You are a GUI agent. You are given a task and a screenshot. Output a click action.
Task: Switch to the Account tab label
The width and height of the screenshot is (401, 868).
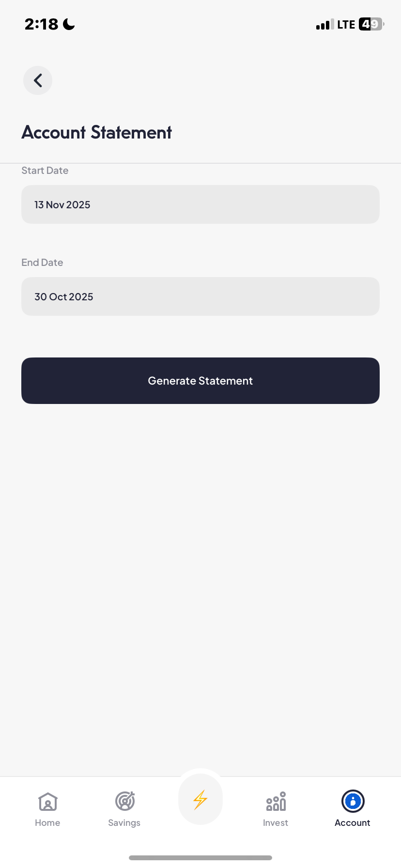point(352,822)
